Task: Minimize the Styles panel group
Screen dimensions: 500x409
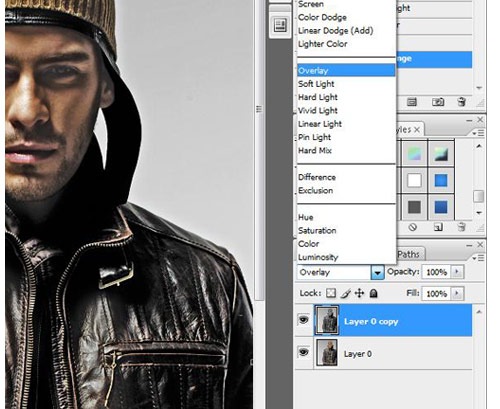Action: point(469,120)
